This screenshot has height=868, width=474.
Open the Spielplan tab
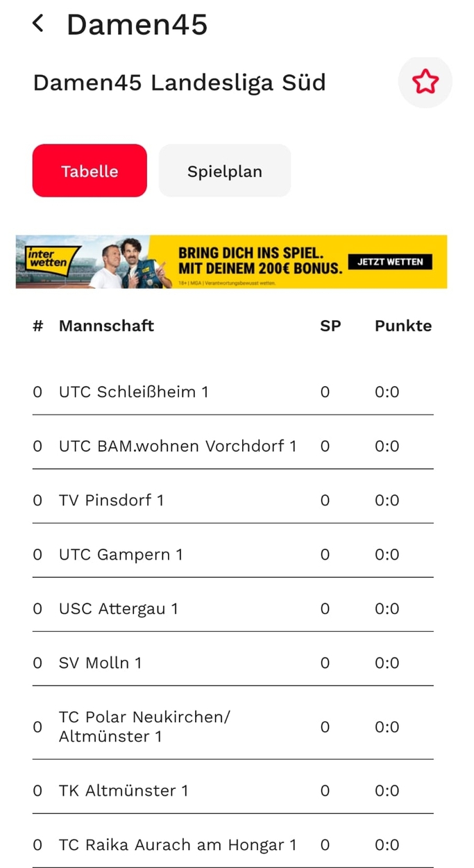224,171
